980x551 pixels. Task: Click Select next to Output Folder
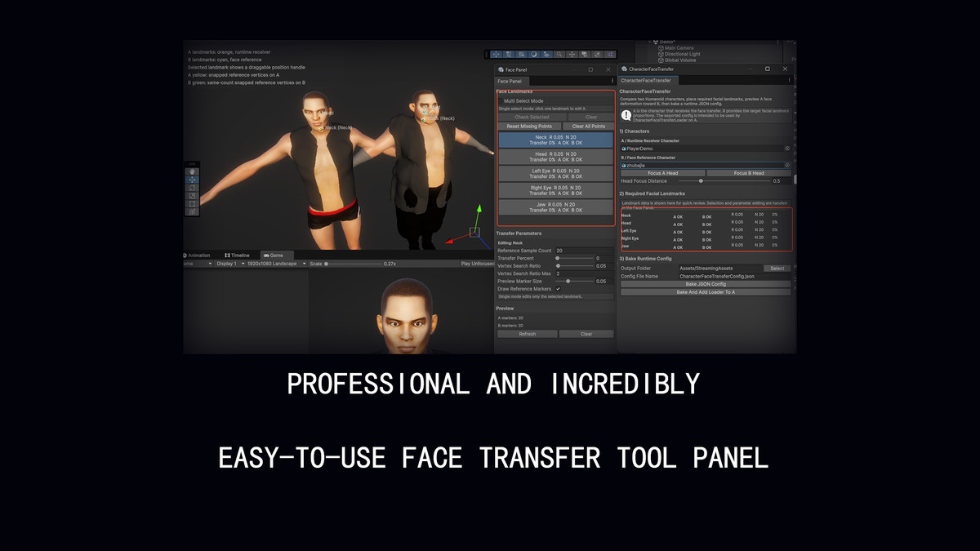[x=777, y=268]
